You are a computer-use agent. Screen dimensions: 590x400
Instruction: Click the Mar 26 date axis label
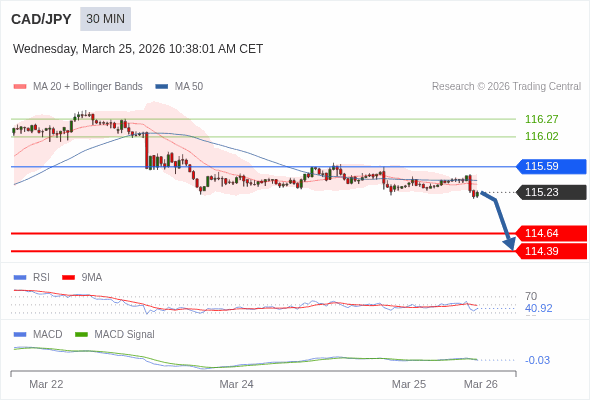click(x=481, y=384)
